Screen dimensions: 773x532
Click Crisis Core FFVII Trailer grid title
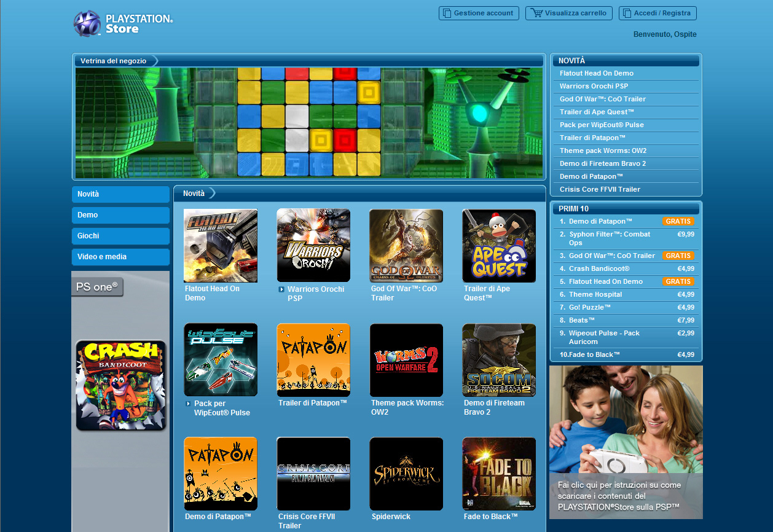pos(307,522)
